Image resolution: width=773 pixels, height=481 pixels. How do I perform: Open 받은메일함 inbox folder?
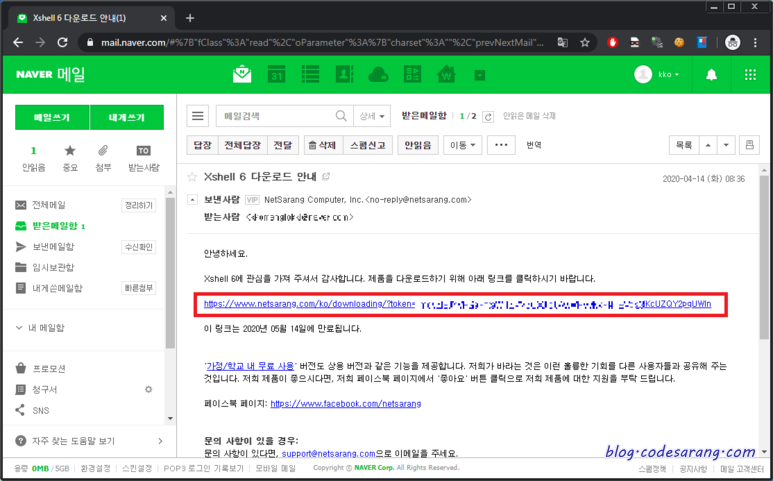(55, 226)
